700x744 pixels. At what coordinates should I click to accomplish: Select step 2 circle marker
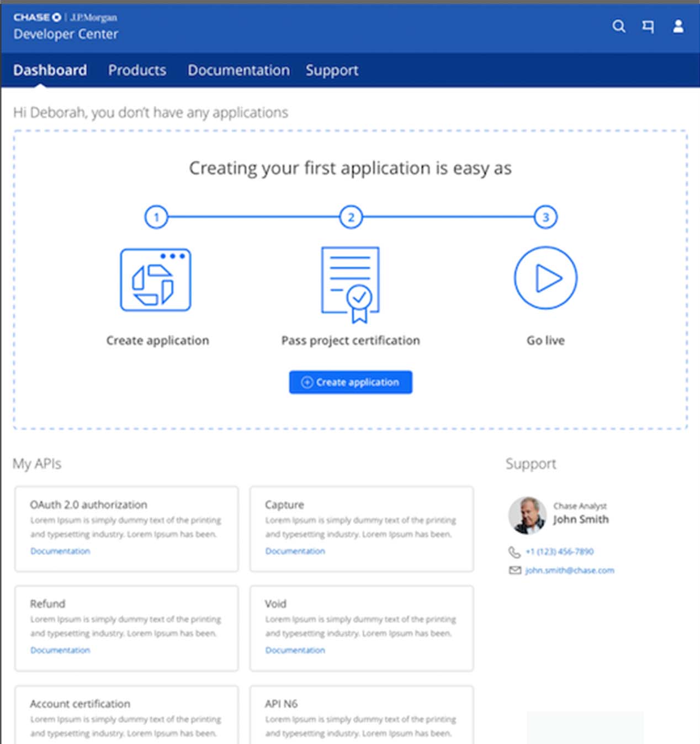[351, 217]
